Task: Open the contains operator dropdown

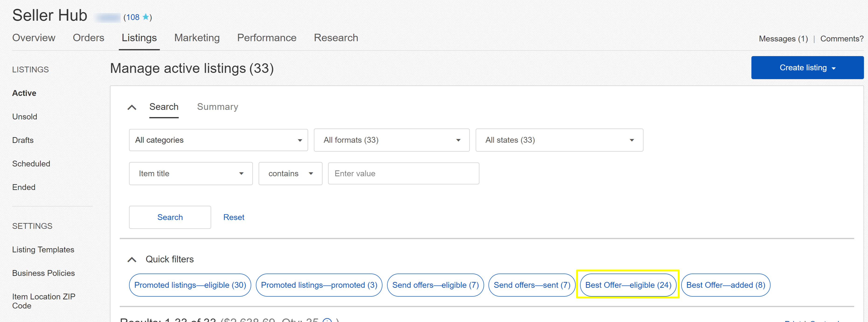Action: click(290, 174)
